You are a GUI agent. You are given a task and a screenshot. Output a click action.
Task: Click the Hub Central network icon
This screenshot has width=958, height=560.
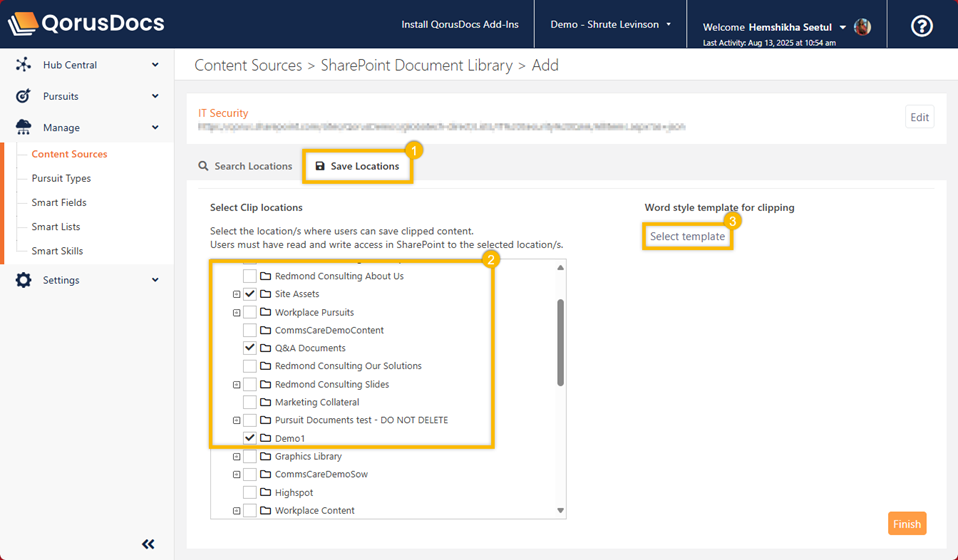point(23,65)
